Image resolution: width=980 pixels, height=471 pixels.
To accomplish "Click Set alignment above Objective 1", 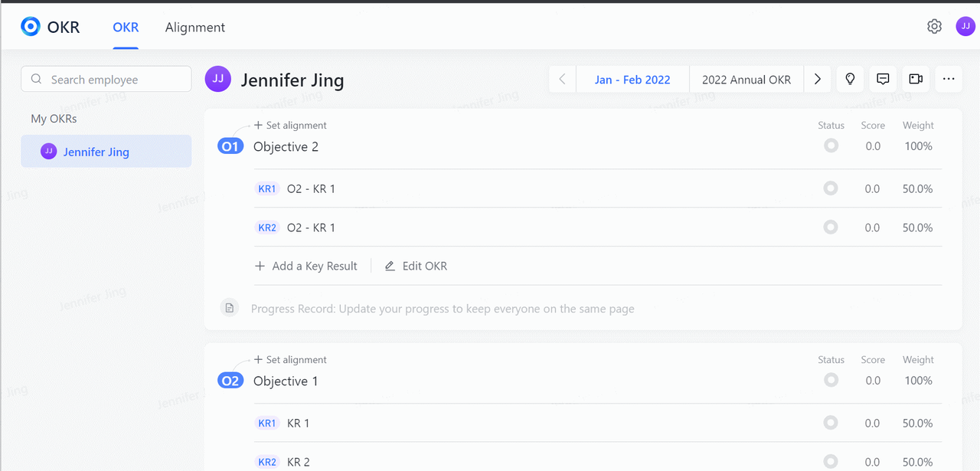I will click(x=290, y=360).
